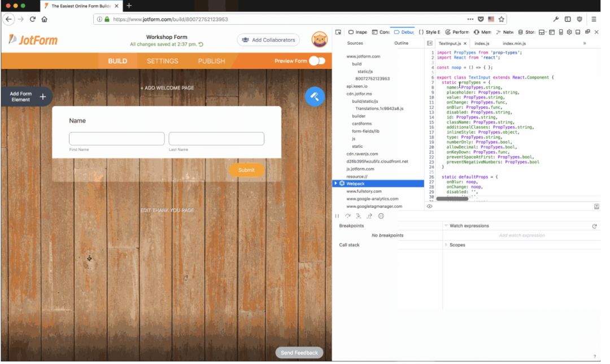This screenshot has width=610, height=364.
Task: Expand the Webpack tree node
Action: coord(335,183)
